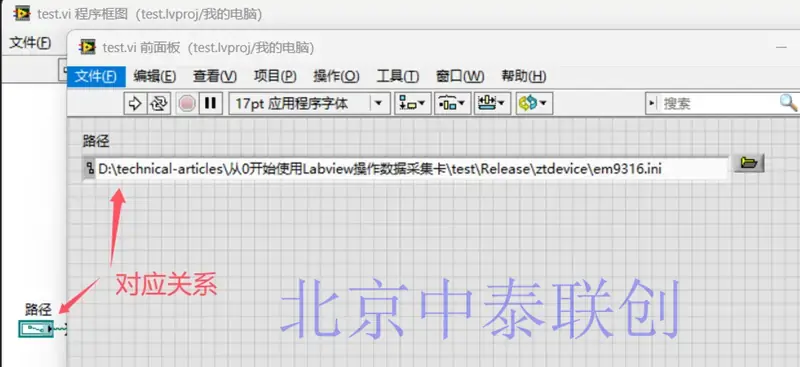This screenshot has width=800, height=367.
Task: Click the magnifier search icon
Action: (x=789, y=103)
